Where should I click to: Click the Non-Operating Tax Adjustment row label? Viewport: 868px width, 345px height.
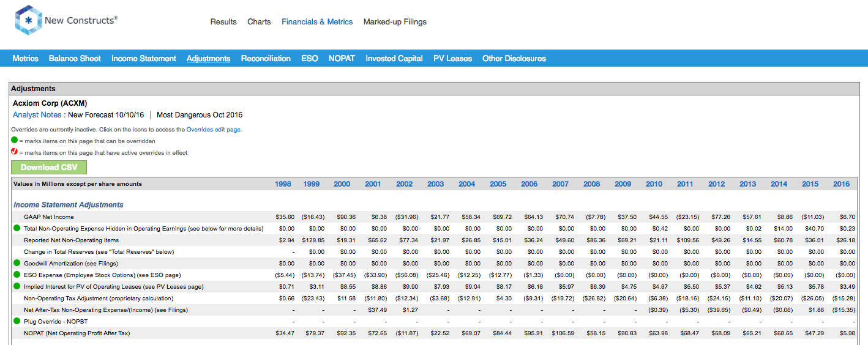coord(99,299)
